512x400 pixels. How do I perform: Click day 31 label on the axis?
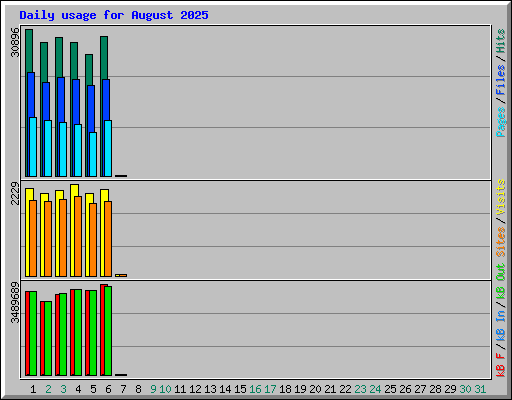480,389
